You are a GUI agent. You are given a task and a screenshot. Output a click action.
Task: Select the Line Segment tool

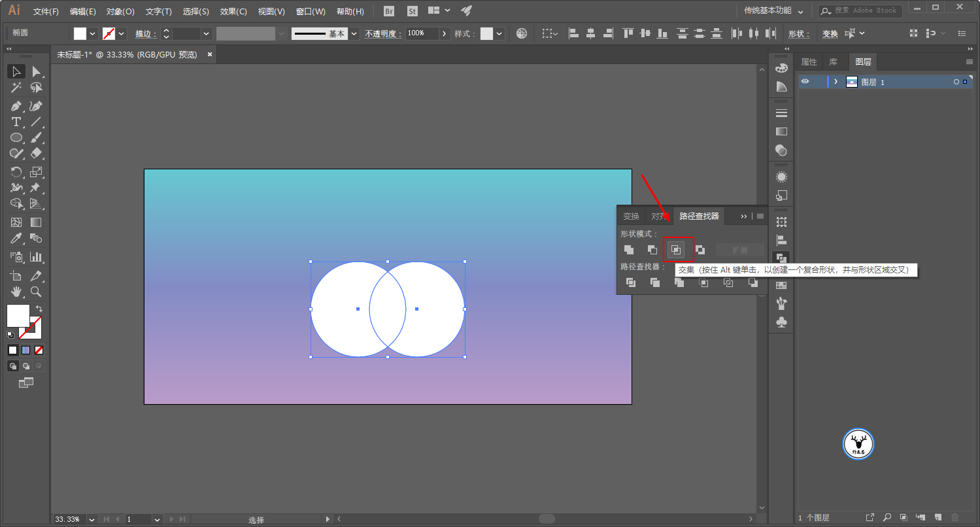tap(37, 122)
